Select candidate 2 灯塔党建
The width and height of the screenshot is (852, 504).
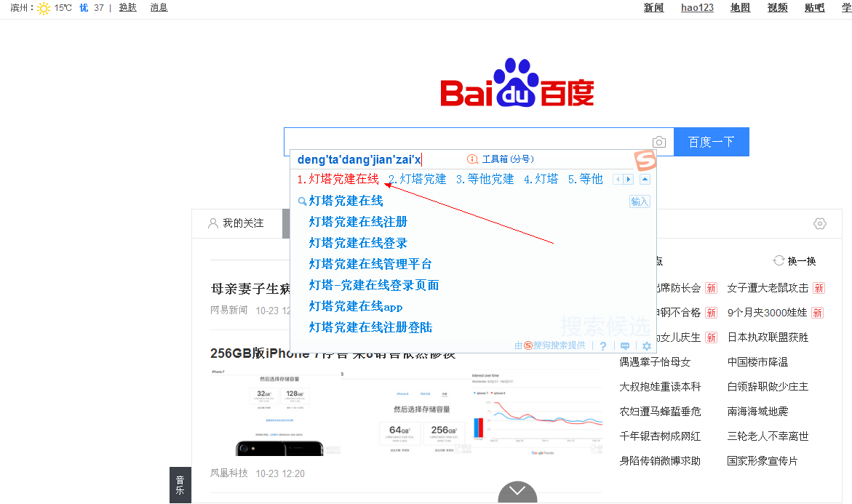(x=418, y=179)
